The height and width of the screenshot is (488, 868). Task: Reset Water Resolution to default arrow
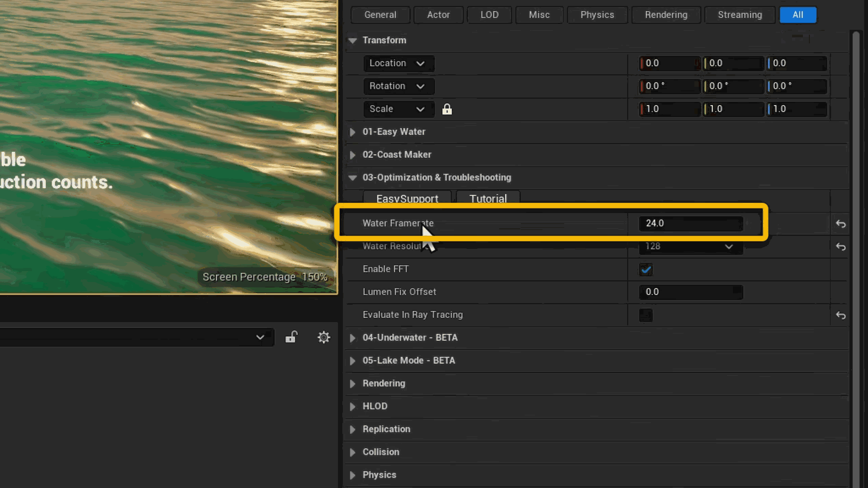pyautogui.click(x=840, y=247)
